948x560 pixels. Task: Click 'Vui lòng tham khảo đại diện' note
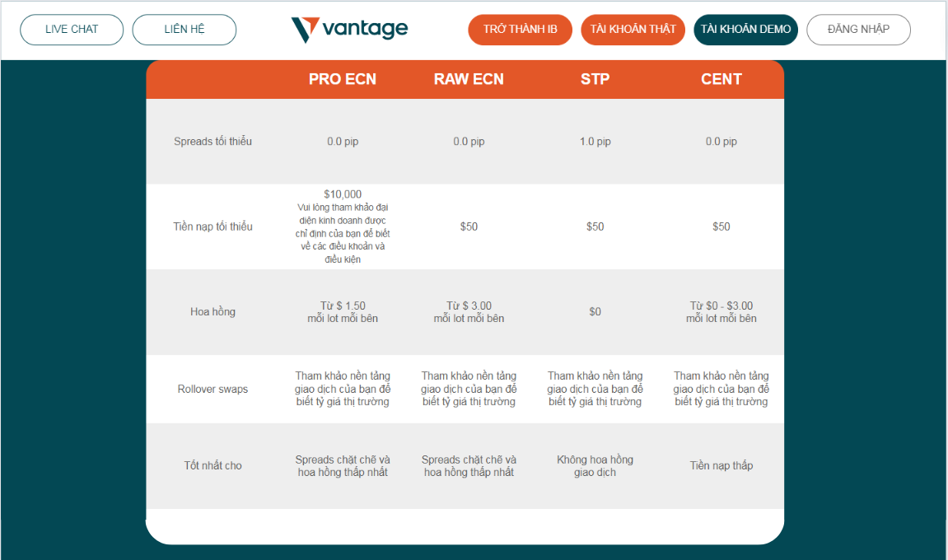(x=343, y=233)
